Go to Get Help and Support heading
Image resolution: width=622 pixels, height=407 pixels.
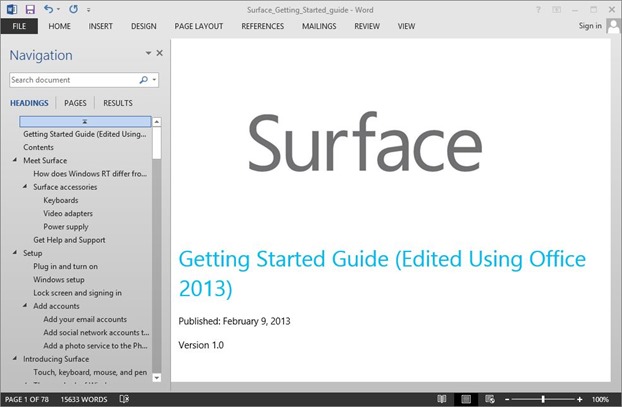coord(69,240)
